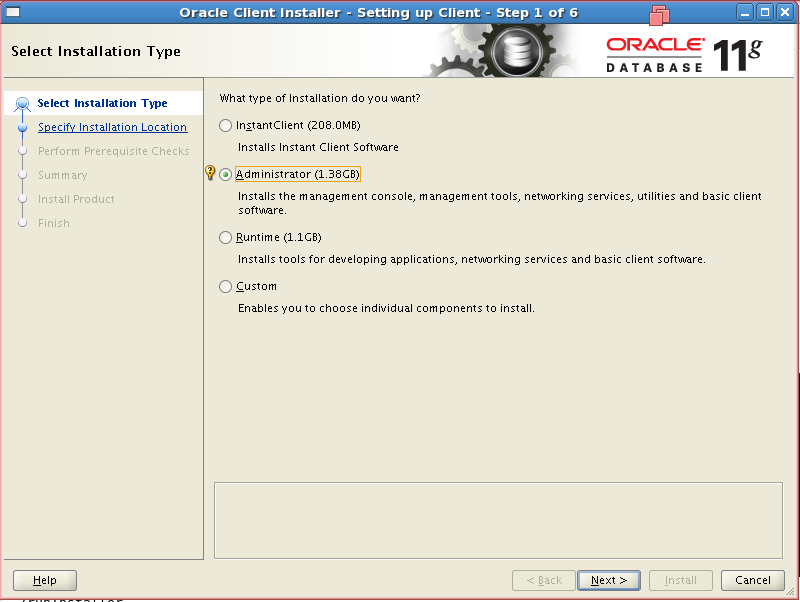Screen dimensions: 800x602
Task: Open Specify Installation Location step link
Action: click(x=112, y=127)
